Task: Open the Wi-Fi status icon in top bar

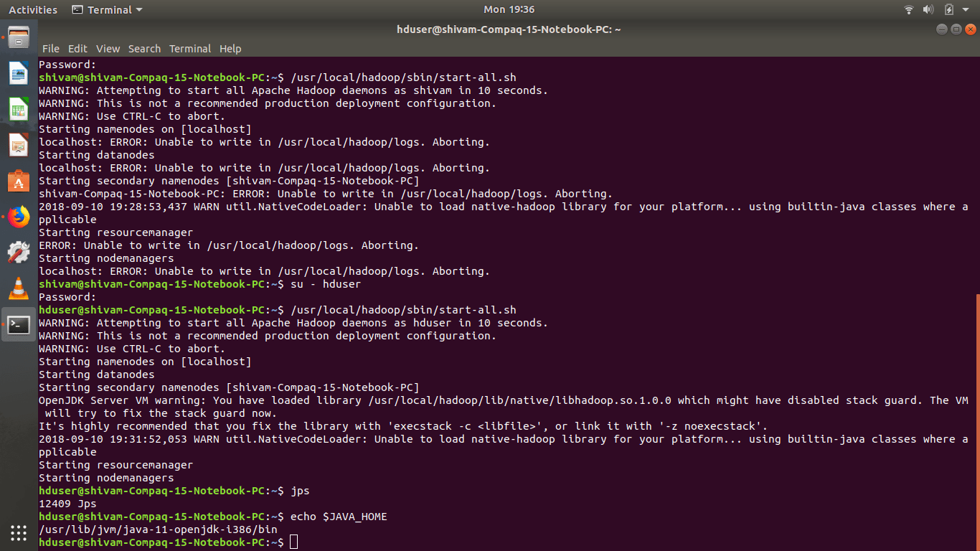Action: point(909,9)
